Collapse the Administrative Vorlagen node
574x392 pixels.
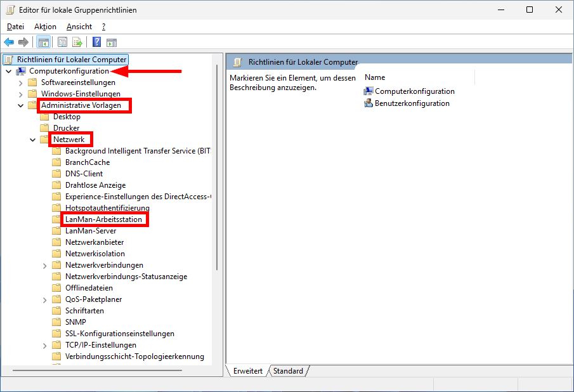pyautogui.click(x=21, y=105)
